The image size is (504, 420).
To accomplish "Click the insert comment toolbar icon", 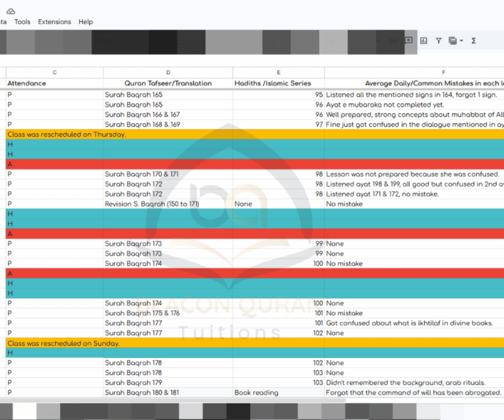I will 409,40.
